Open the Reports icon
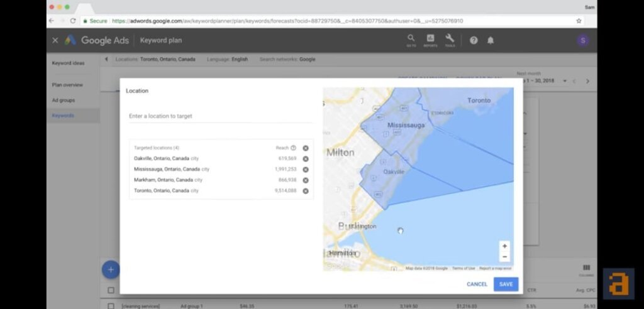The width and height of the screenshot is (644, 309). point(430,40)
